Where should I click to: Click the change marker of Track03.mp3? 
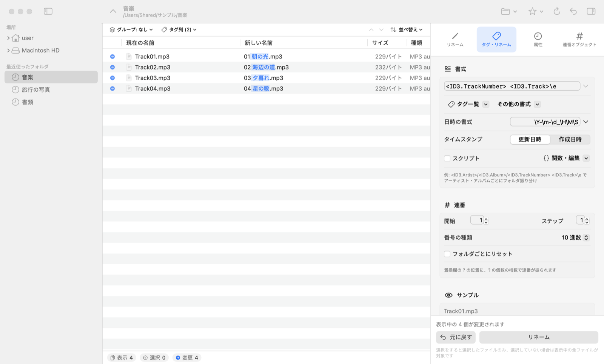click(x=112, y=78)
